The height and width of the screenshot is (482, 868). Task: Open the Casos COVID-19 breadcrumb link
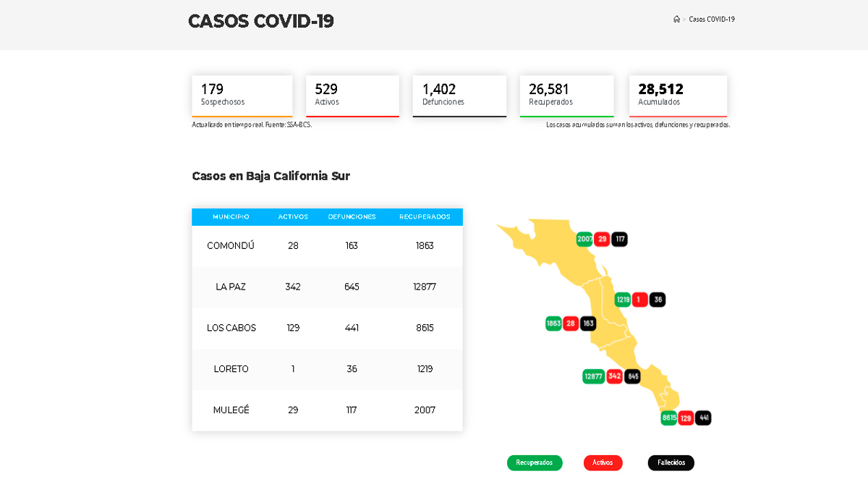tap(712, 20)
